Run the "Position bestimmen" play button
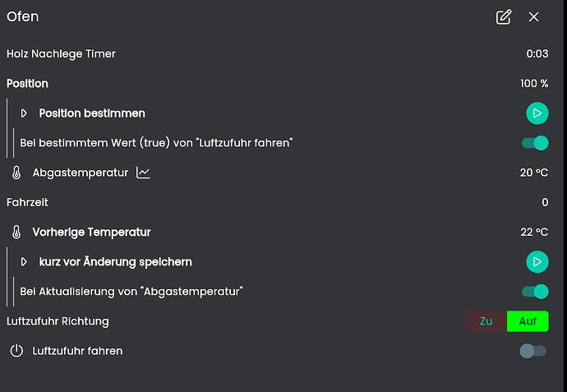 pyautogui.click(x=537, y=113)
